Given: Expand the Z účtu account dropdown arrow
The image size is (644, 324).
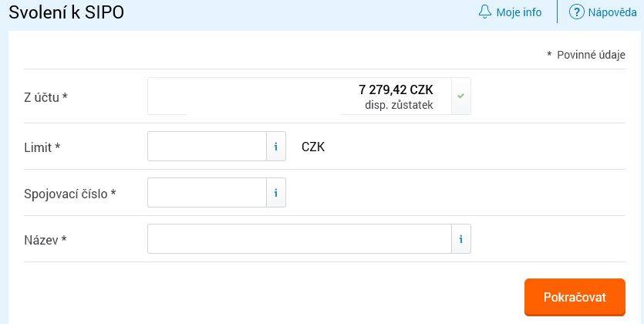Looking at the screenshot, I should pos(460,96).
